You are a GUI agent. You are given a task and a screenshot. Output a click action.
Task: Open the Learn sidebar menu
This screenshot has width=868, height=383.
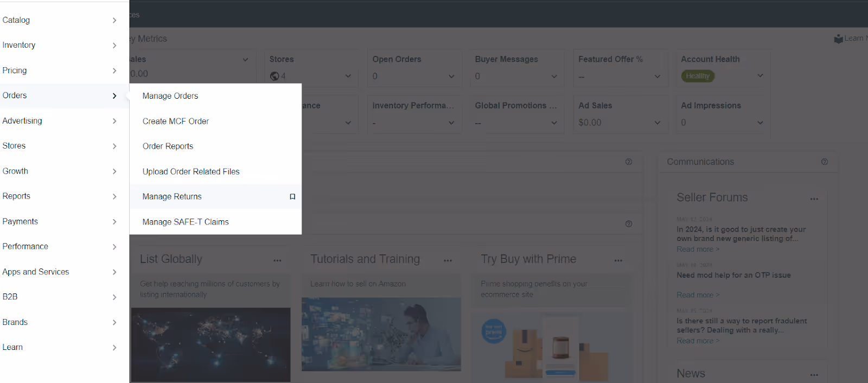[60, 347]
